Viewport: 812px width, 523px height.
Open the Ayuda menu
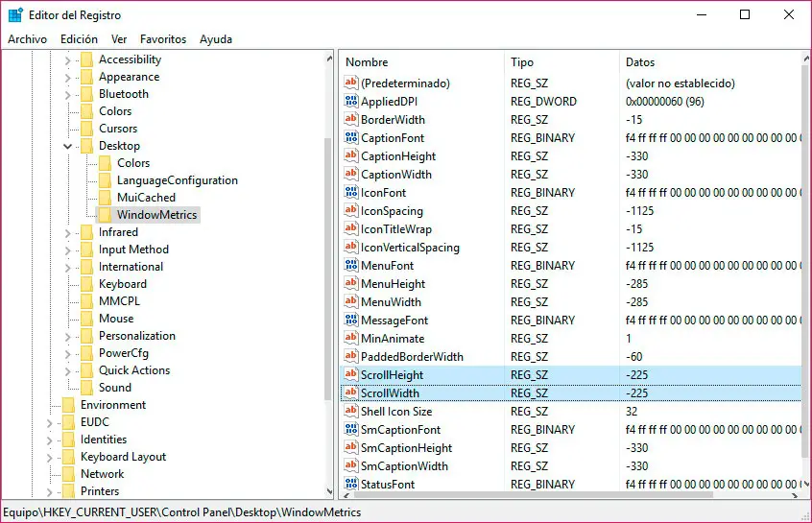point(216,39)
